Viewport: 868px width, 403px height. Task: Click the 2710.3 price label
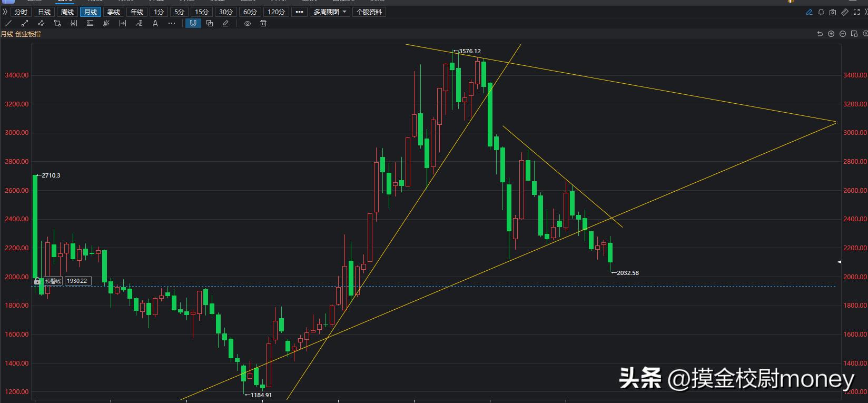(x=51, y=175)
